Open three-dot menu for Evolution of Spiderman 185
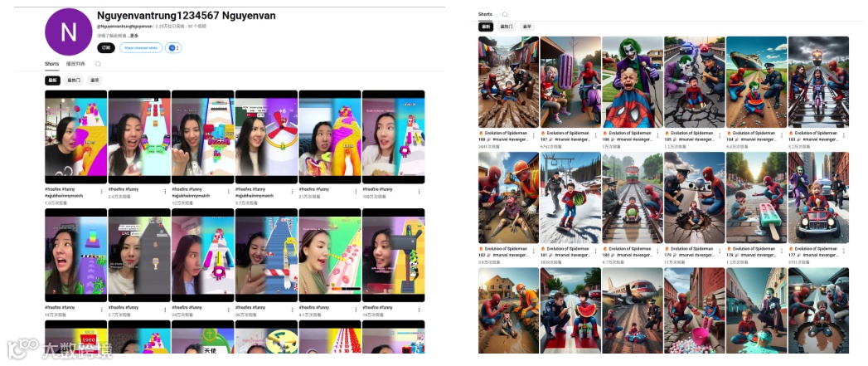868x366 pixels. (720, 134)
